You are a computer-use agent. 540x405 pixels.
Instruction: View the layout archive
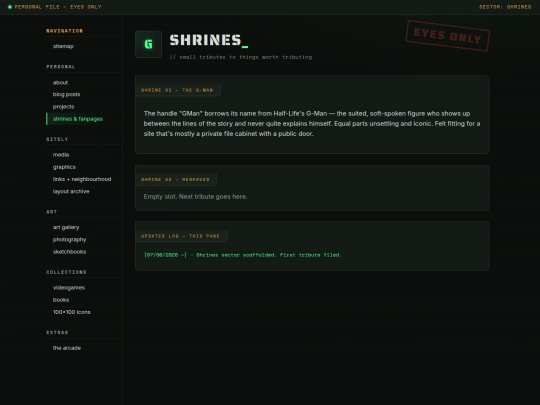(71, 191)
